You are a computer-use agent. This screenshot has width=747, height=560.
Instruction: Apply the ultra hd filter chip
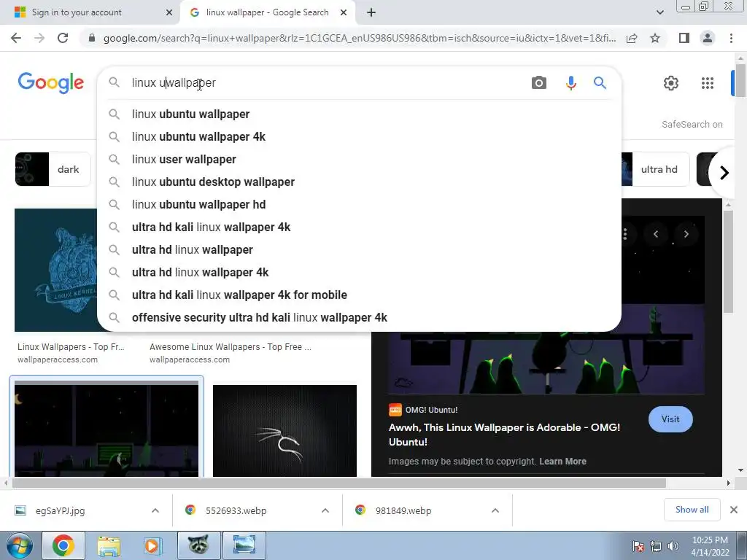pyautogui.click(x=656, y=169)
